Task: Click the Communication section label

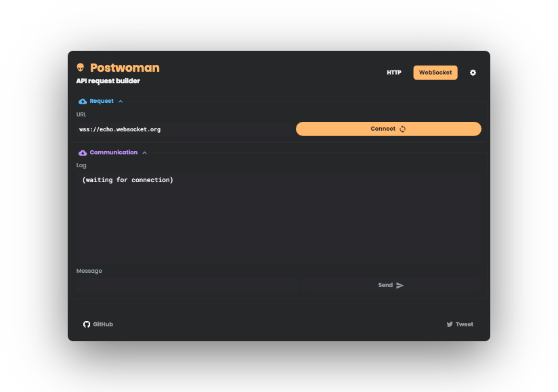Action: (114, 152)
